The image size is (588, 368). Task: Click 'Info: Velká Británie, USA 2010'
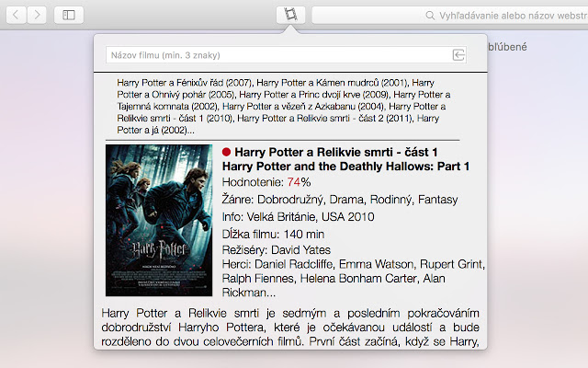coord(298,217)
